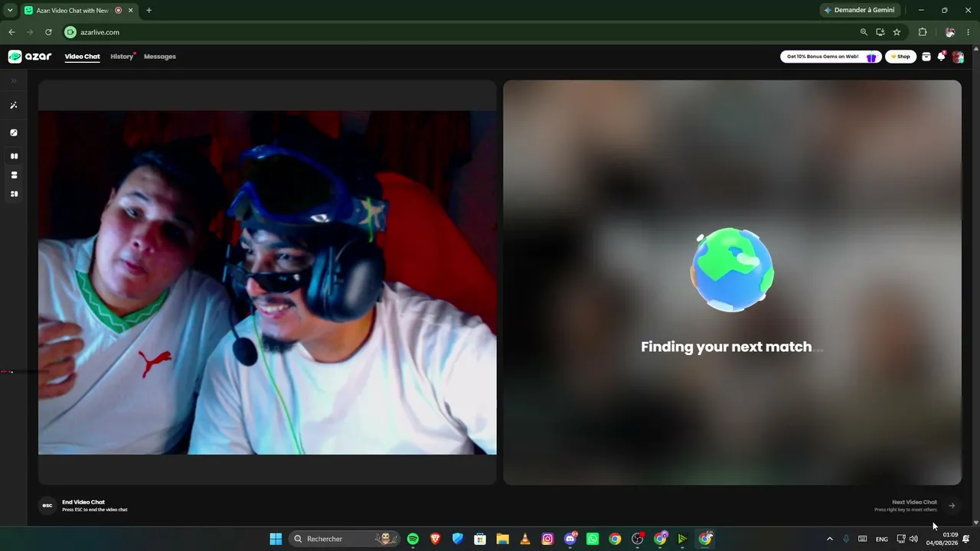The width and height of the screenshot is (980, 551).
Task: View site information for azarlive.com
Action: (x=70, y=32)
